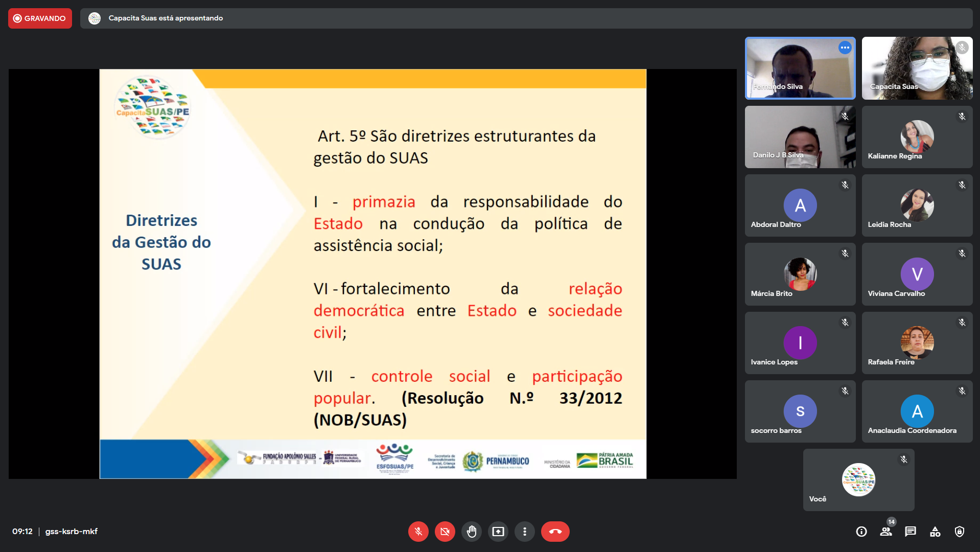Turn on the camera button

click(445, 532)
